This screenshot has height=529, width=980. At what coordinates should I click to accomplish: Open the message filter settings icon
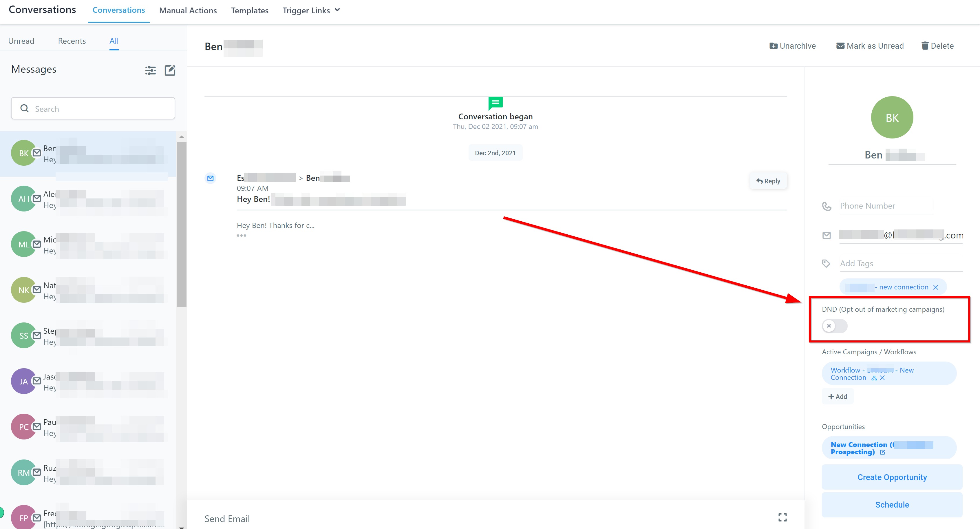click(150, 70)
